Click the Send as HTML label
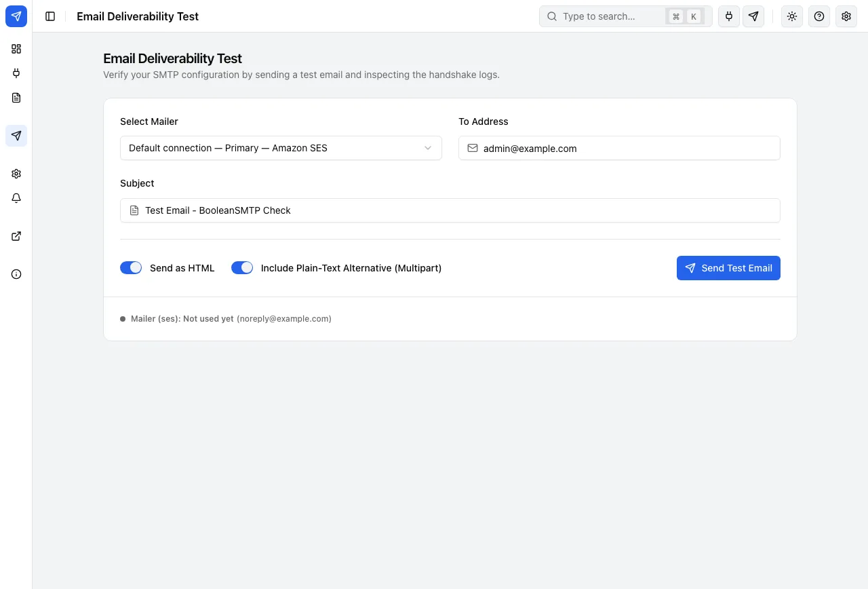This screenshot has width=868, height=589. point(182,268)
